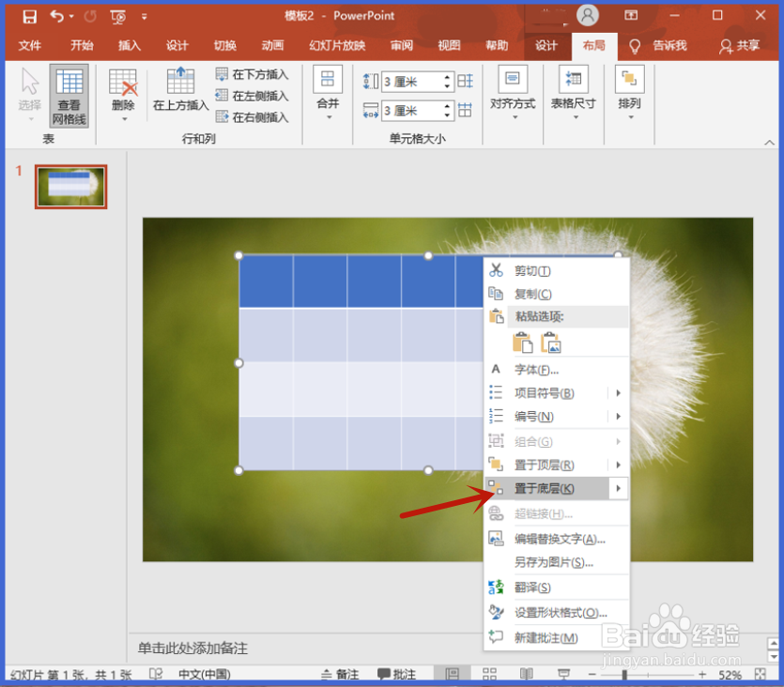Switch to slide sorter view icon
This screenshot has width=784, height=687.
point(489,675)
